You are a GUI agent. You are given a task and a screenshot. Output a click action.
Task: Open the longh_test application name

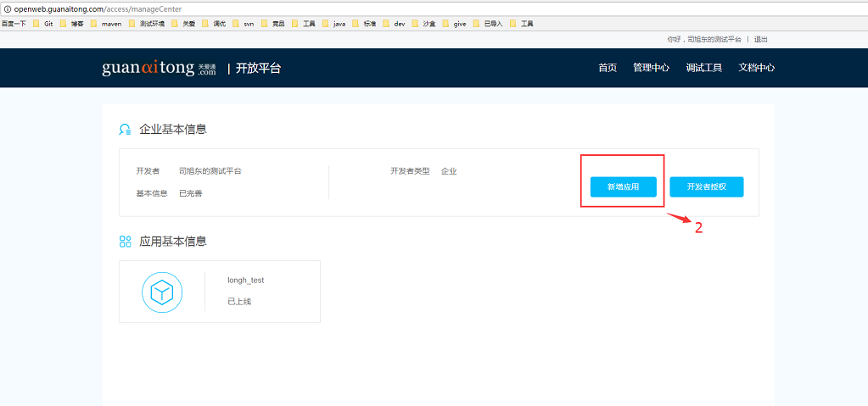pyautogui.click(x=245, y=281)
